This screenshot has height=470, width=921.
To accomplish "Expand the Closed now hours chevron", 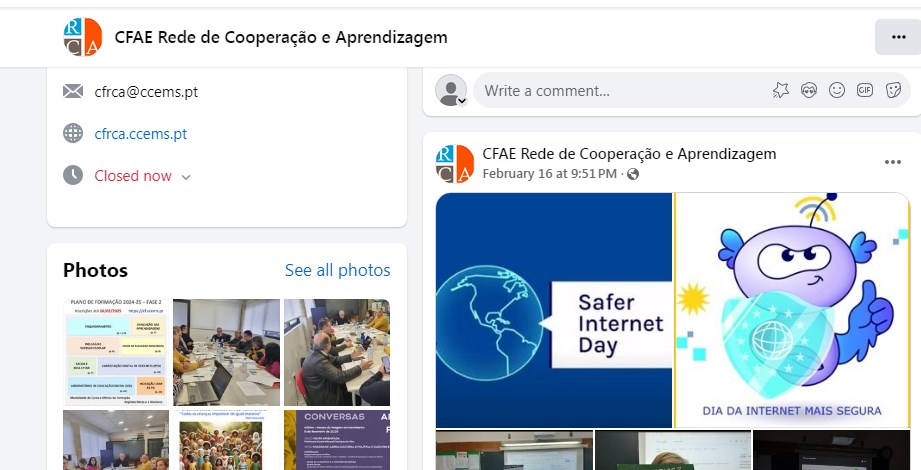I will coord(186,177).
